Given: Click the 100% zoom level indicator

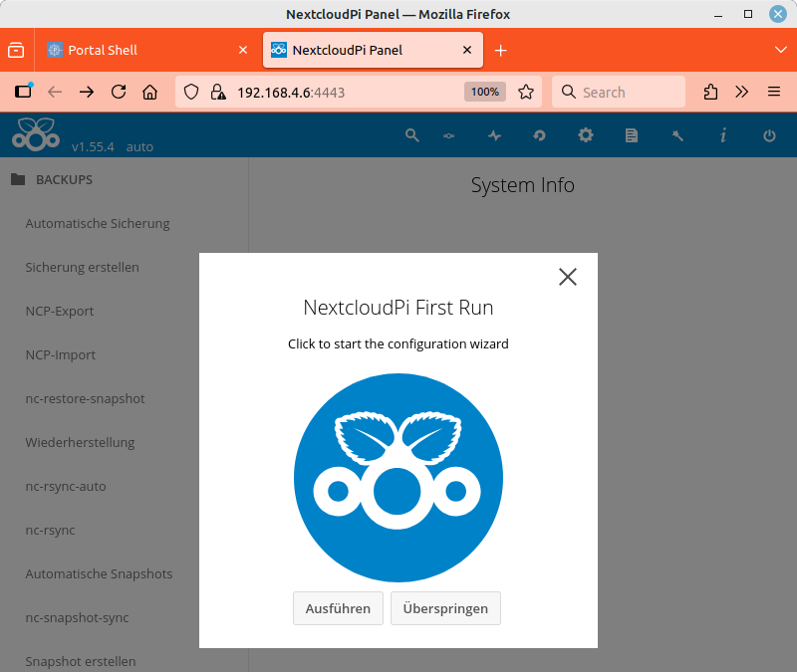Looking at the screenshot, I should pos(485,92).
